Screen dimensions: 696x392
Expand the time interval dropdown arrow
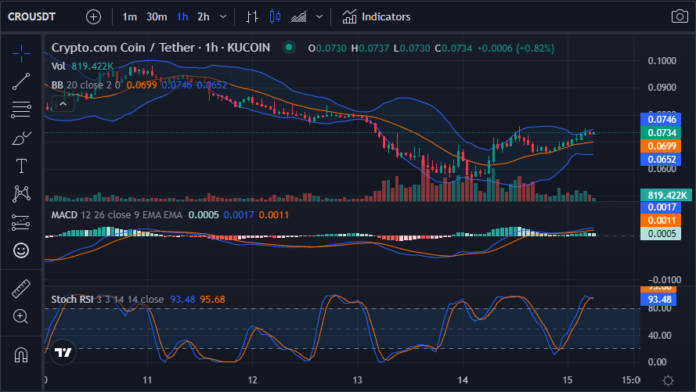click(x=223, y=17)
